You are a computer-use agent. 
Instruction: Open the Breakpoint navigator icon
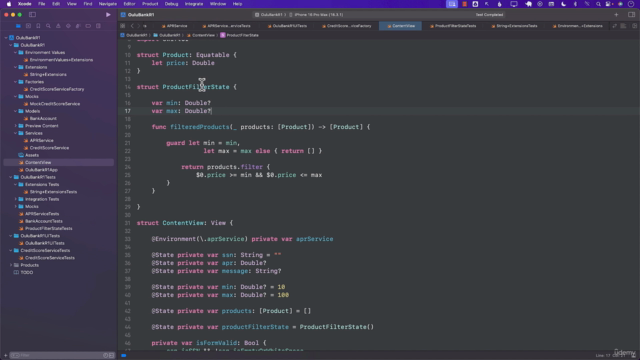tap(88, 26)
